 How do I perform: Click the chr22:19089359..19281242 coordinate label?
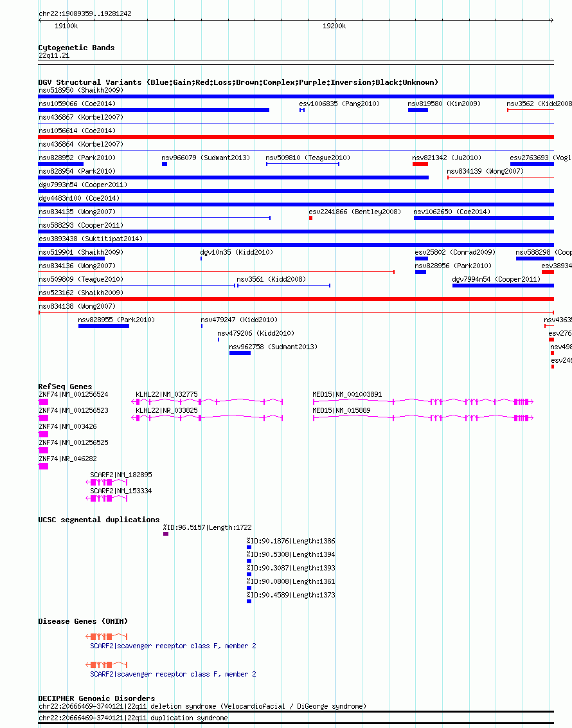(x=85, y=14)
